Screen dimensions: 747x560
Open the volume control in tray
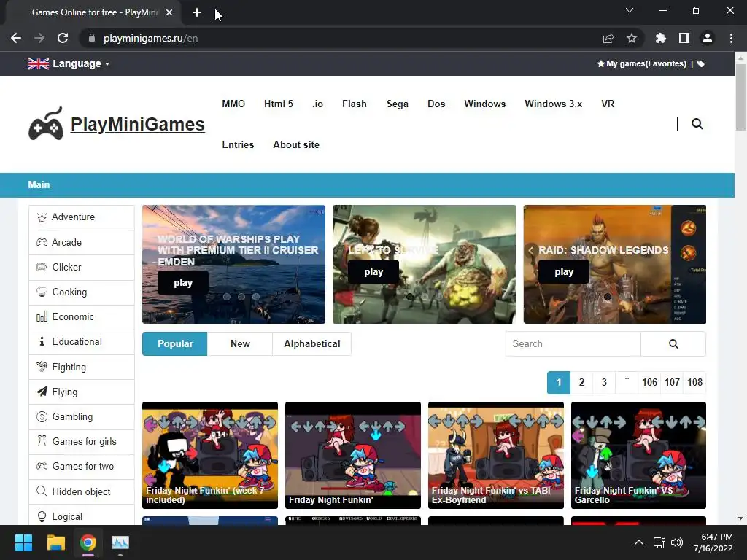(x=677, y=542)
